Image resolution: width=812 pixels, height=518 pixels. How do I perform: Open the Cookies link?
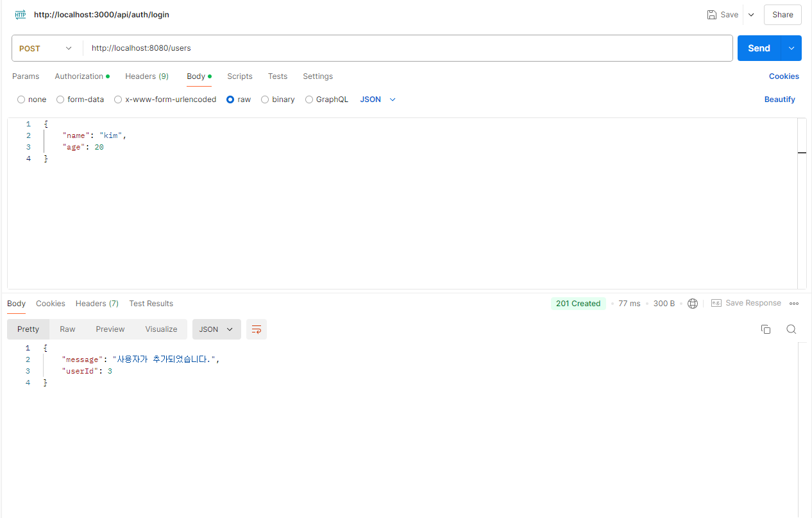coord(784,76)
